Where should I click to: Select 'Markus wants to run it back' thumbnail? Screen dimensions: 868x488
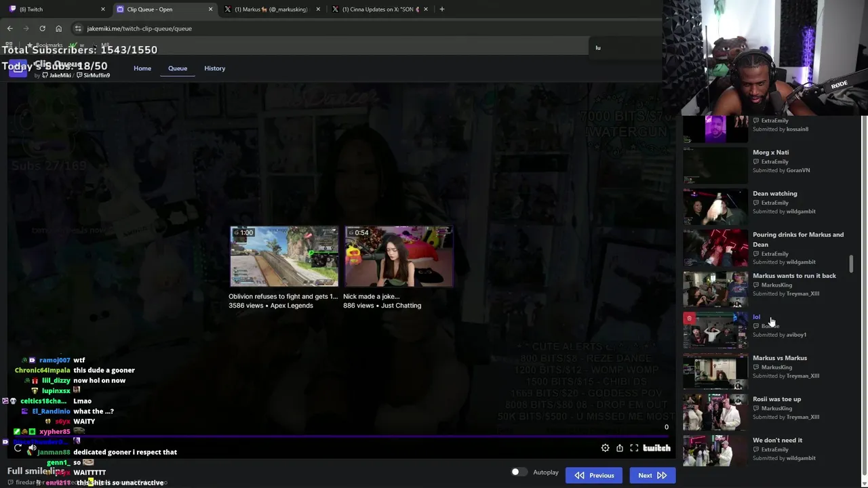[x=715, y=289]
